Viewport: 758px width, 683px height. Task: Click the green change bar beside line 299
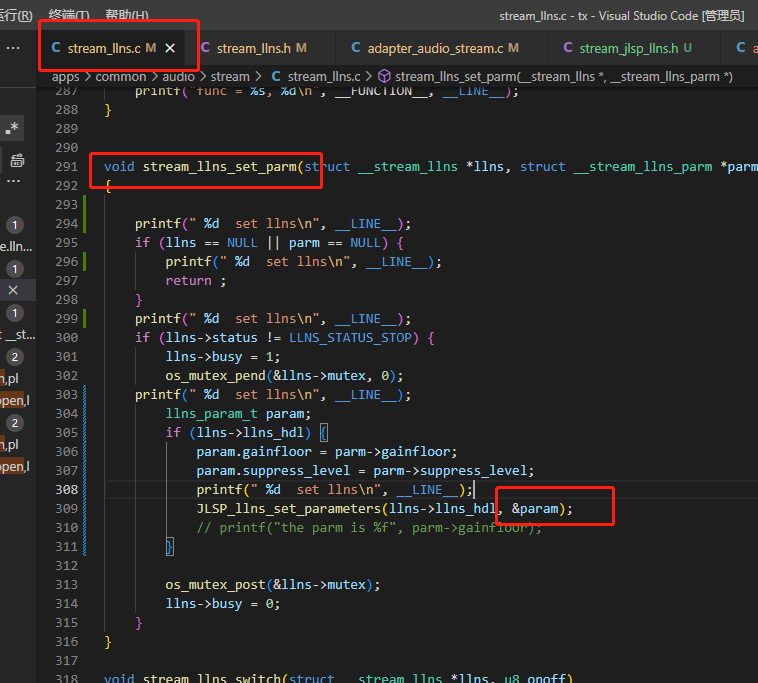(x=85, y=319)
